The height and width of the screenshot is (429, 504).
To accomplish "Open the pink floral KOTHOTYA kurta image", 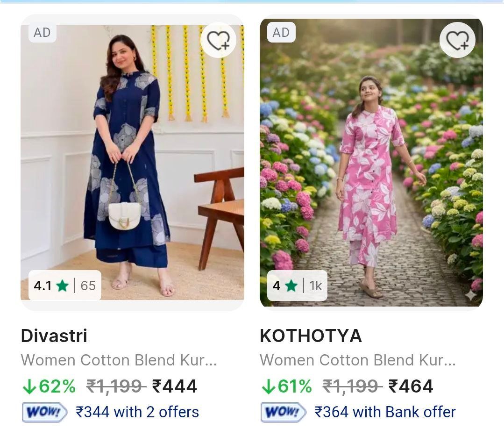I will click(x=371, y=163).
